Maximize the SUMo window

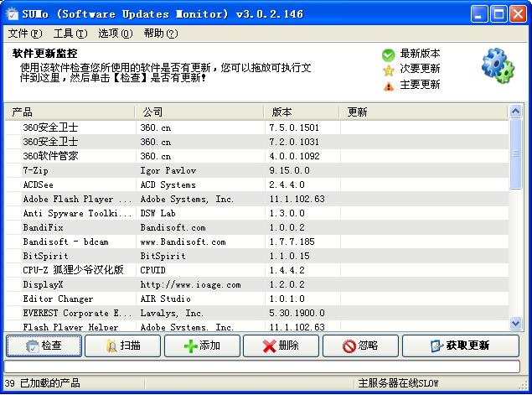coord(498,14)
